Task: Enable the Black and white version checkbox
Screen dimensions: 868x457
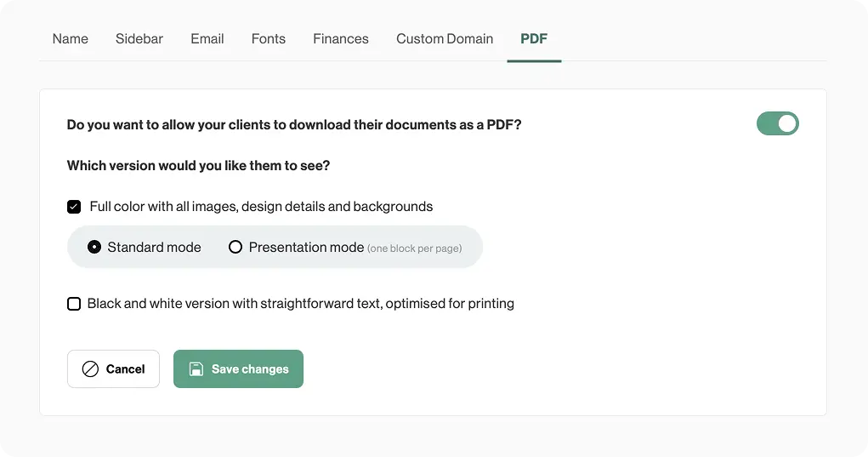Action: point(74,304)
